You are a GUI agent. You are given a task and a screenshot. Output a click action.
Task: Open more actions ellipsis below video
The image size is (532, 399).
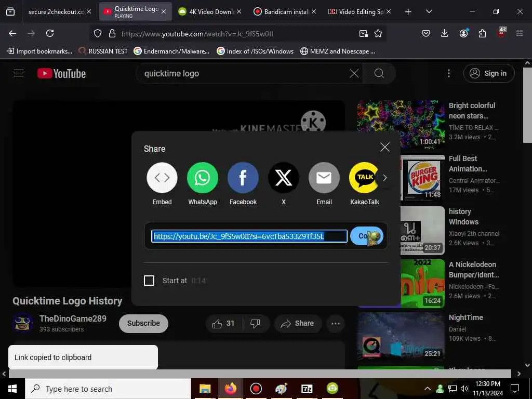[x=336, y=323]
